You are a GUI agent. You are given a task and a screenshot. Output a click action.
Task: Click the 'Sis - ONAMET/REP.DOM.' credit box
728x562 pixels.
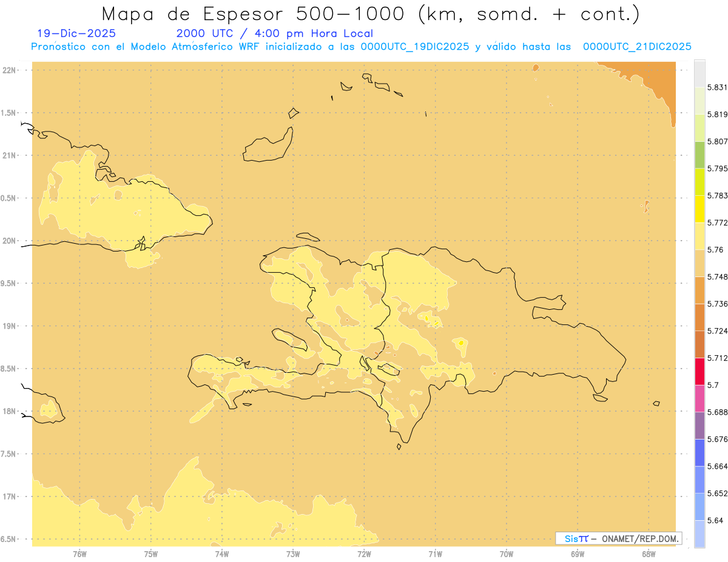click(x=619, y=538)
